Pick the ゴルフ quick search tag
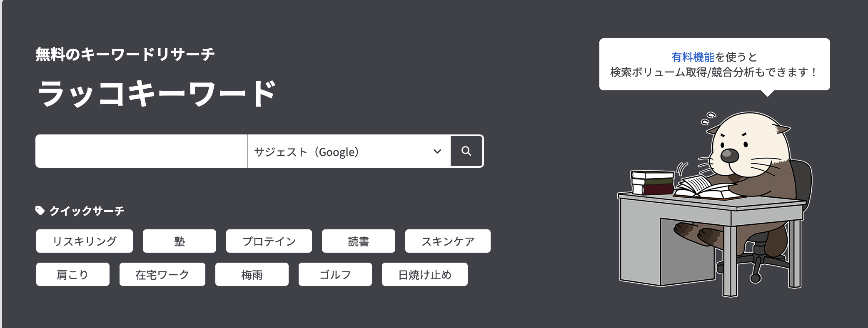The image size is (868, 328). (335, 274)
